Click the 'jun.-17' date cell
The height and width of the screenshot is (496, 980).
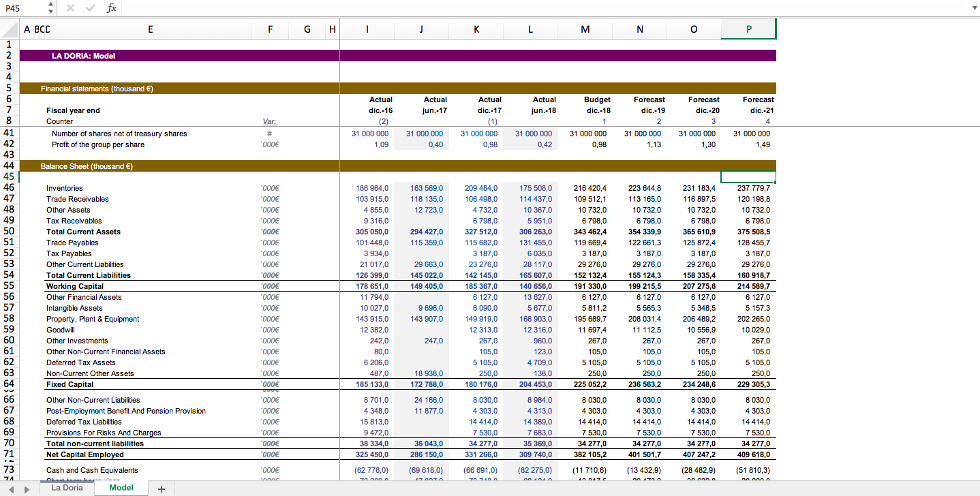[x=435, y=110]
